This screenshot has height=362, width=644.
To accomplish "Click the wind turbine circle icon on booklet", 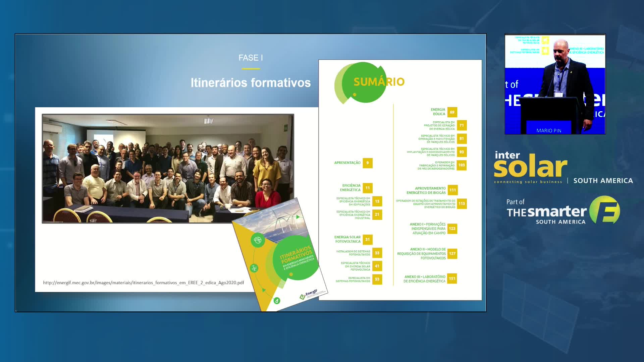I will pos(254,268).
